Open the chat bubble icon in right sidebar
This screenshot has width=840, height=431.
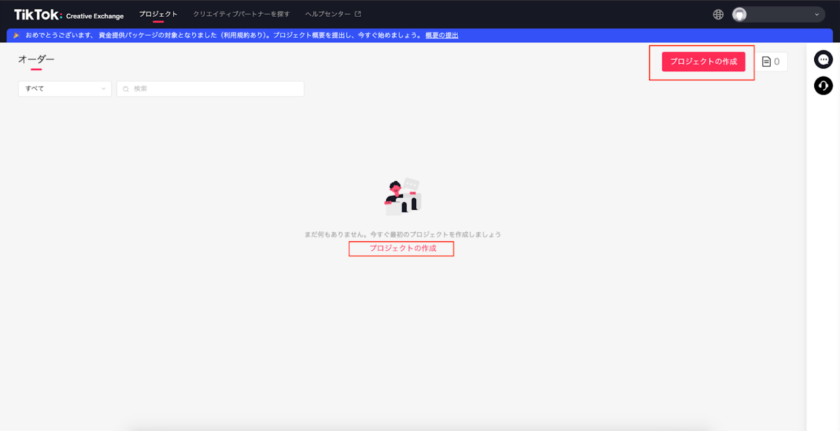click(x=823, y=60)
